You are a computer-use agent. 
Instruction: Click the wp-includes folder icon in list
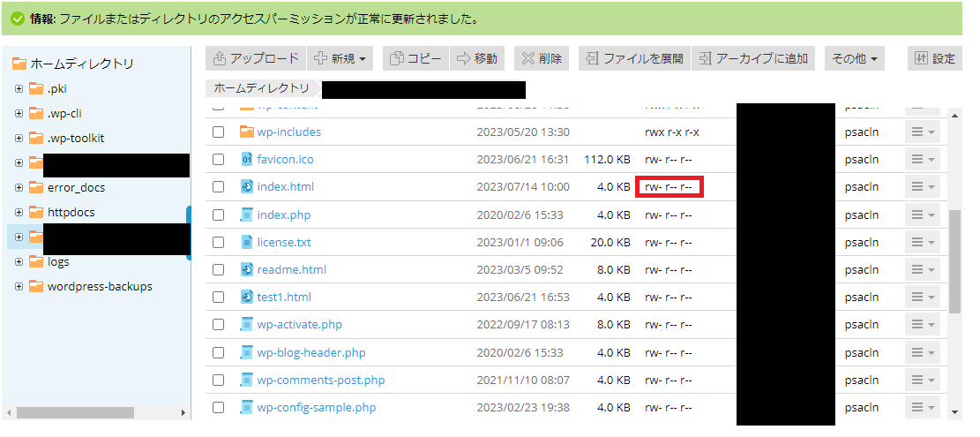pyautogui.click(x=246, y=132)
